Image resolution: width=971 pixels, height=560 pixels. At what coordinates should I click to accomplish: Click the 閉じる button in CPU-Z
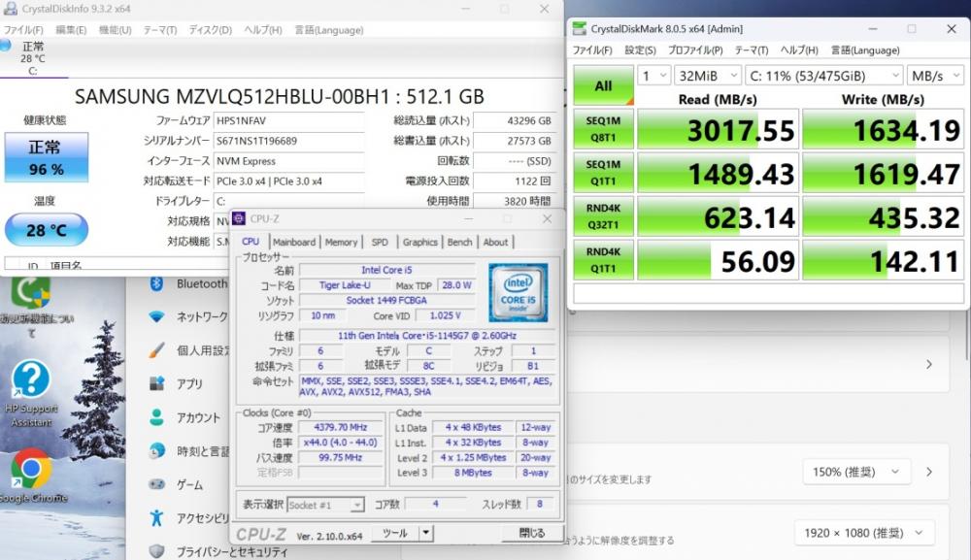pos(532,533)
